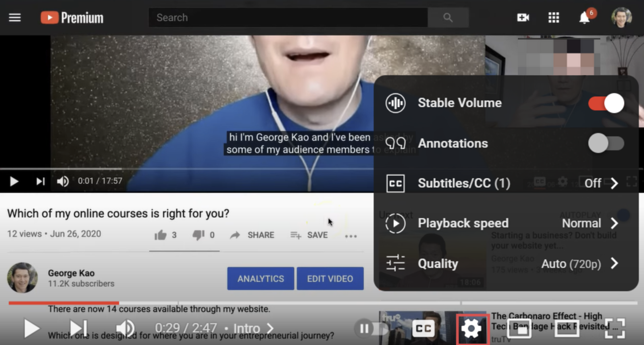Click the Search input field
Image resolution: width=644 pixels, height=345 pixels.
pos(288,18)
